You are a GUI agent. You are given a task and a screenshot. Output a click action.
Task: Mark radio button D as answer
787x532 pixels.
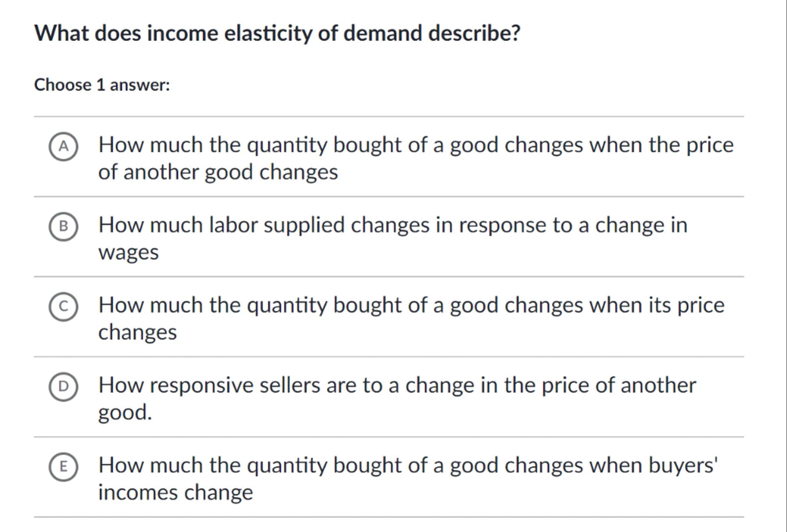point(63,386)
